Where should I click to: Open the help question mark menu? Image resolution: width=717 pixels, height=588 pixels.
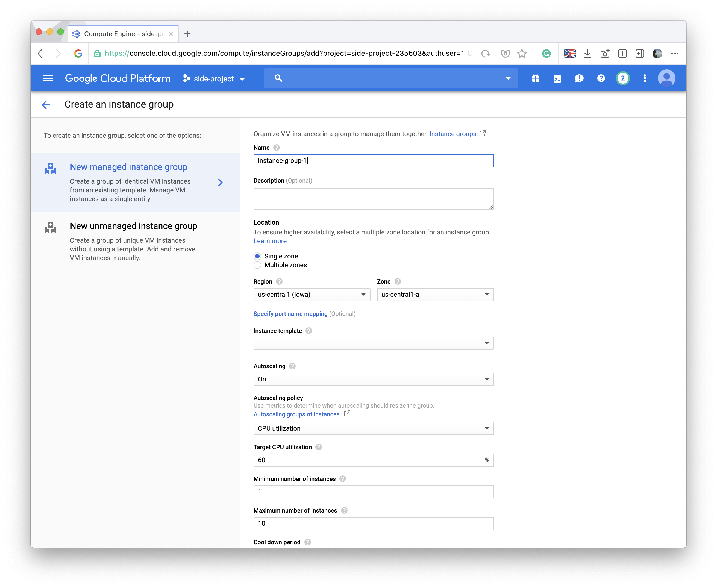tap(601, 79)
